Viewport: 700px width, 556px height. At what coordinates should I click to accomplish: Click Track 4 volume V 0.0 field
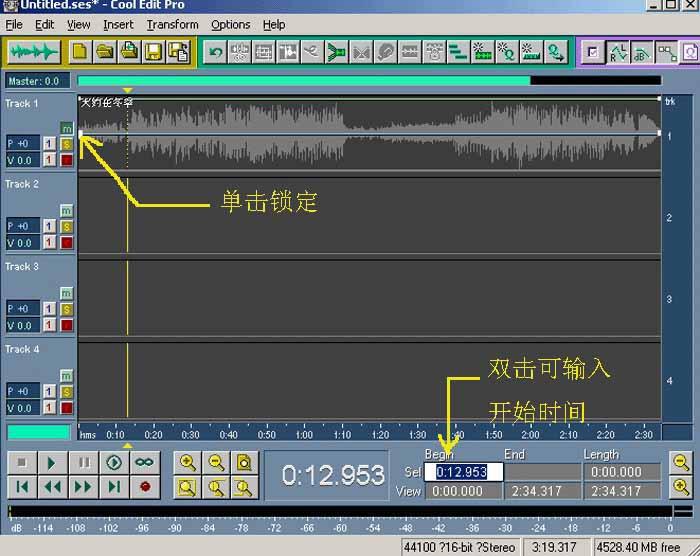point(23,407)
